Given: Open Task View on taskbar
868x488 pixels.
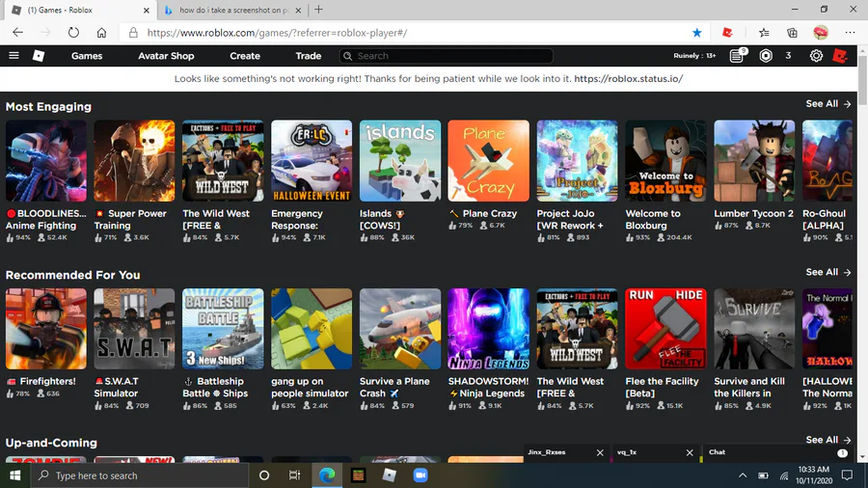Looking at the screenshot, I should pyautogui.click(x=294, y=475).
